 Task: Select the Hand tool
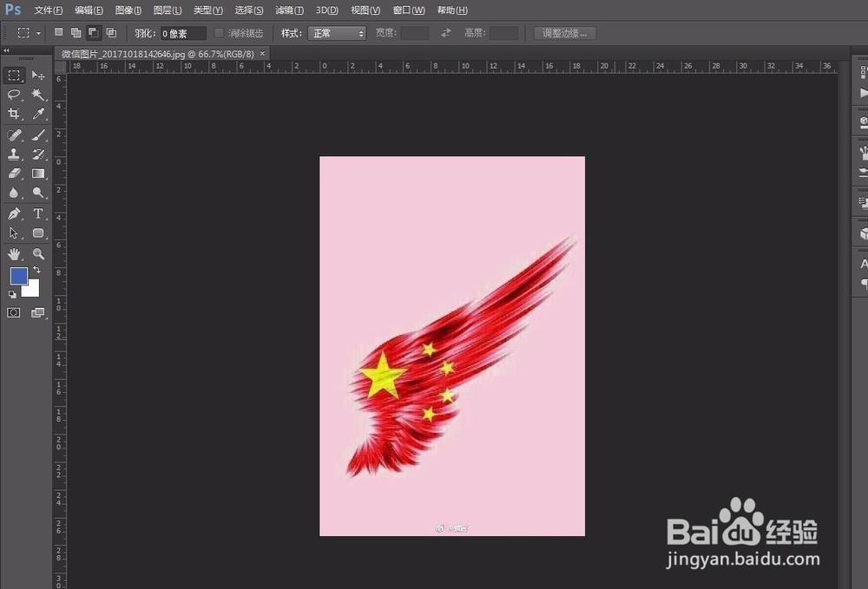click(x=14, y=254)
